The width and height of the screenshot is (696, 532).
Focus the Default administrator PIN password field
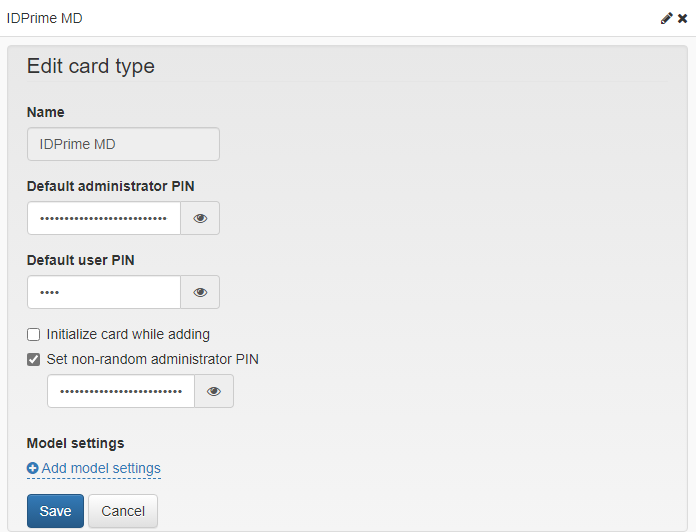[x=104, y=218]
